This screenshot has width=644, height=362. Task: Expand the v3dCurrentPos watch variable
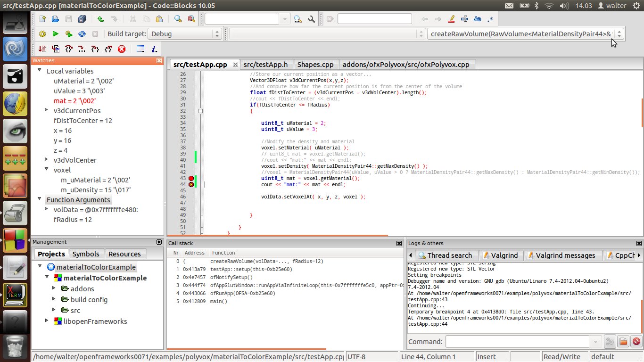pyautogui.click(x=46, y=110)
